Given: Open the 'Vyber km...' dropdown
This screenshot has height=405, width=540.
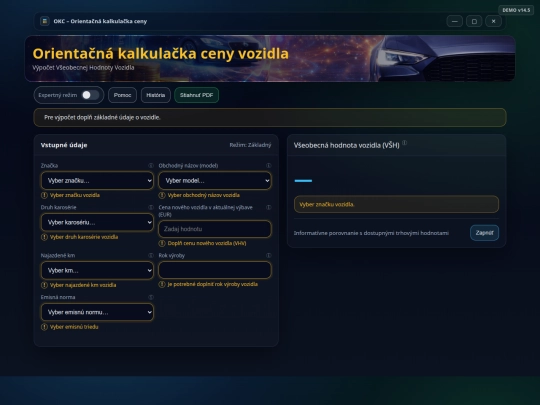Looking at the screenshot, I should (97, 270).
